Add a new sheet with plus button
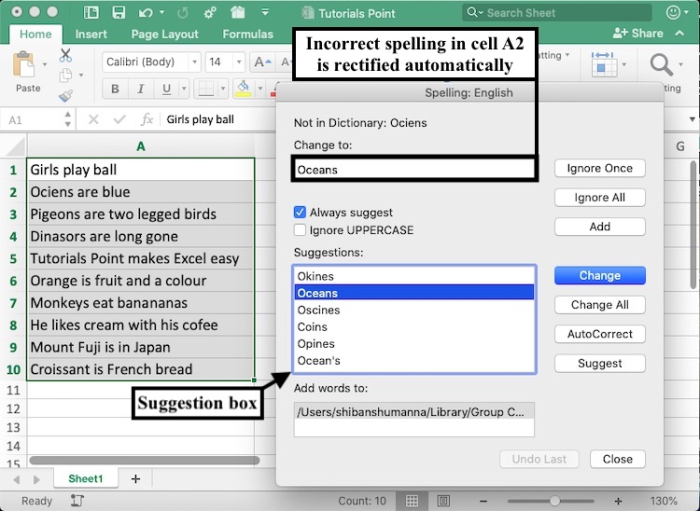Screen dimensions: 700x511 coord(136,479)
